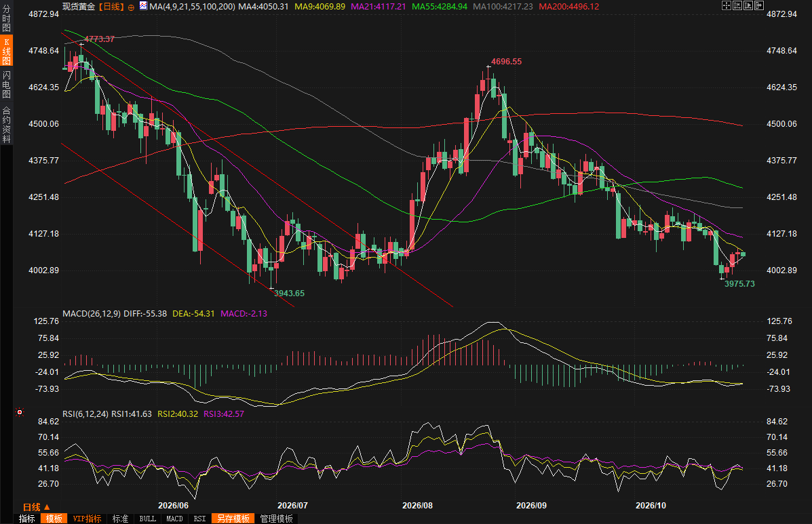Click the MA indicator chart icon

143,6
